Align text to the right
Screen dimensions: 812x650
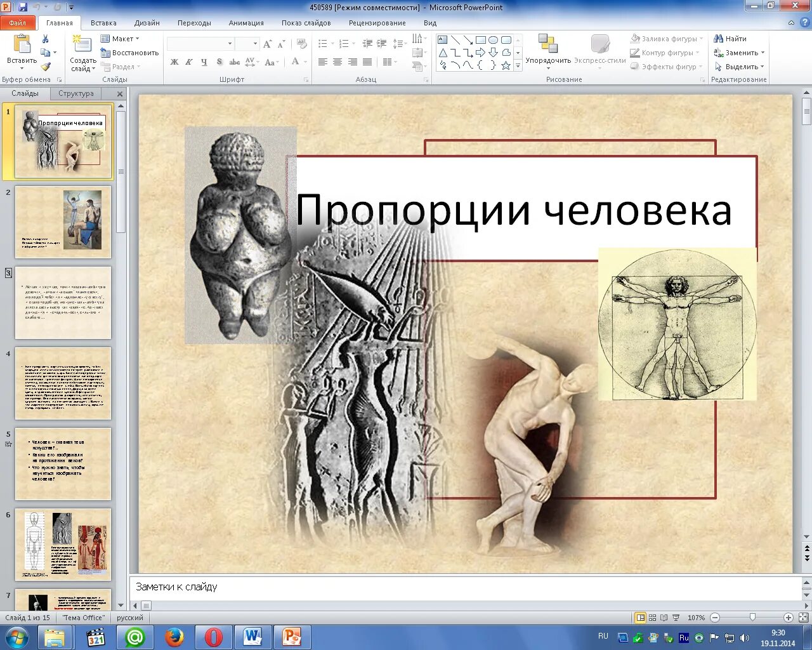352,62
